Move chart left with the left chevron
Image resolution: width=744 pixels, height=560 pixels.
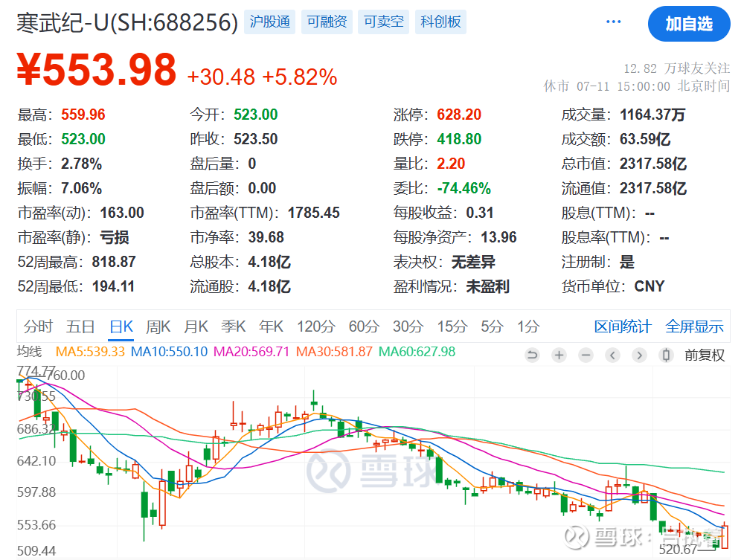(612, 355)
